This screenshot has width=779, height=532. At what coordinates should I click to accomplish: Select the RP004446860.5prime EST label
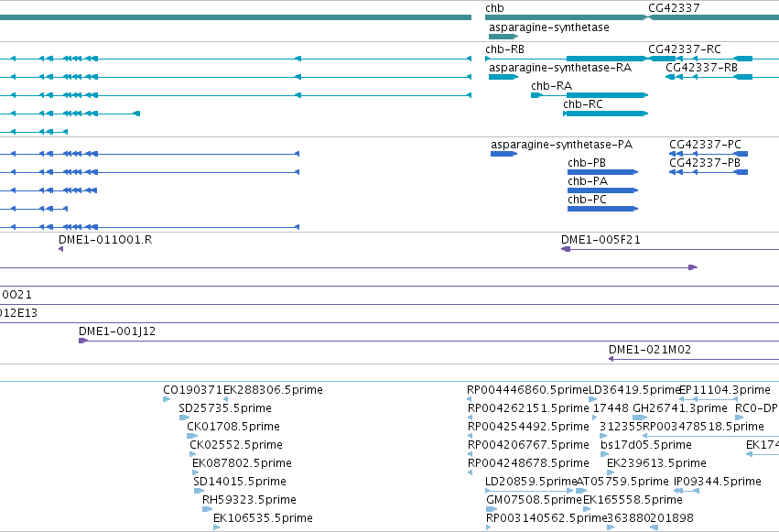coord(527,390)
